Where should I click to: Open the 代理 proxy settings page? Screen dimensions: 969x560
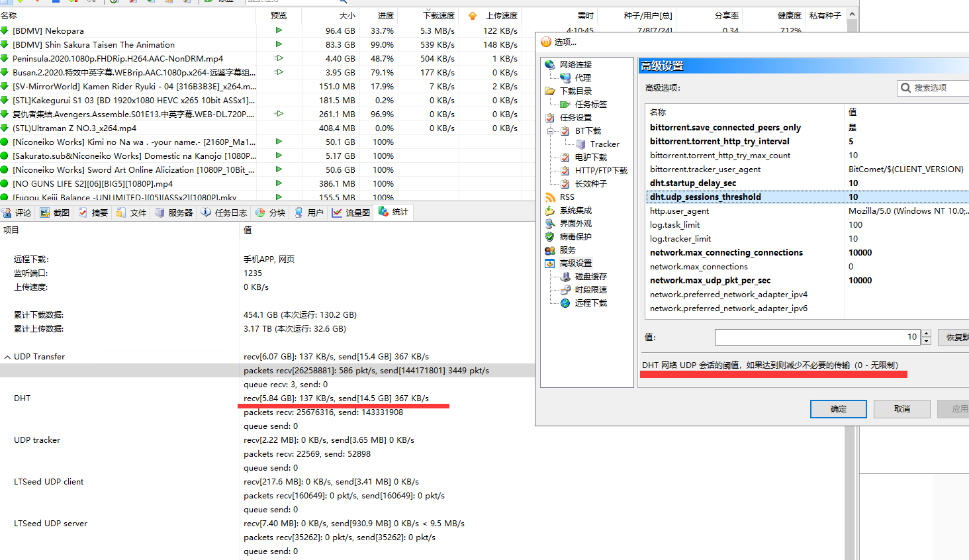pos(582,77)
